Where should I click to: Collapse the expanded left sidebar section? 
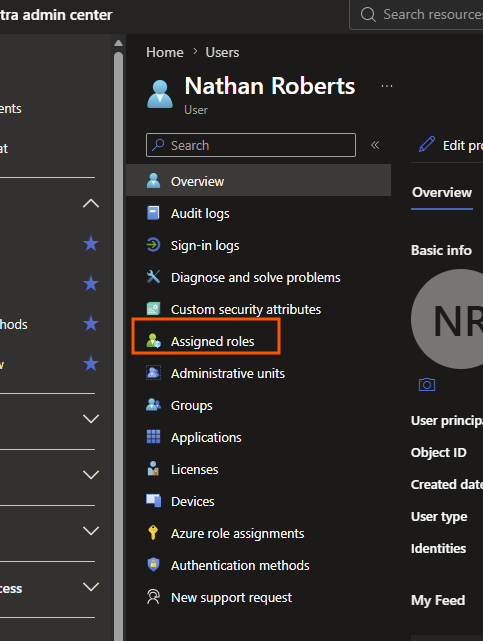point(91,203)
